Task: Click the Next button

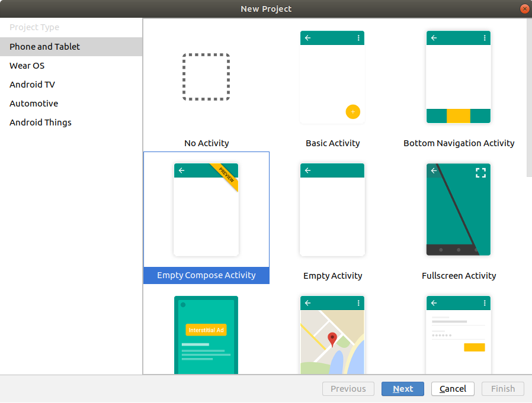Action: (403, 389)
